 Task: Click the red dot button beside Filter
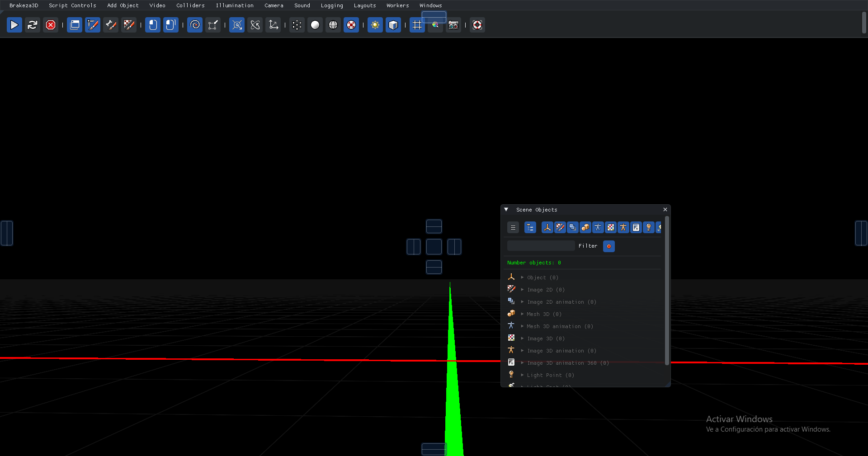click(609, 246)
